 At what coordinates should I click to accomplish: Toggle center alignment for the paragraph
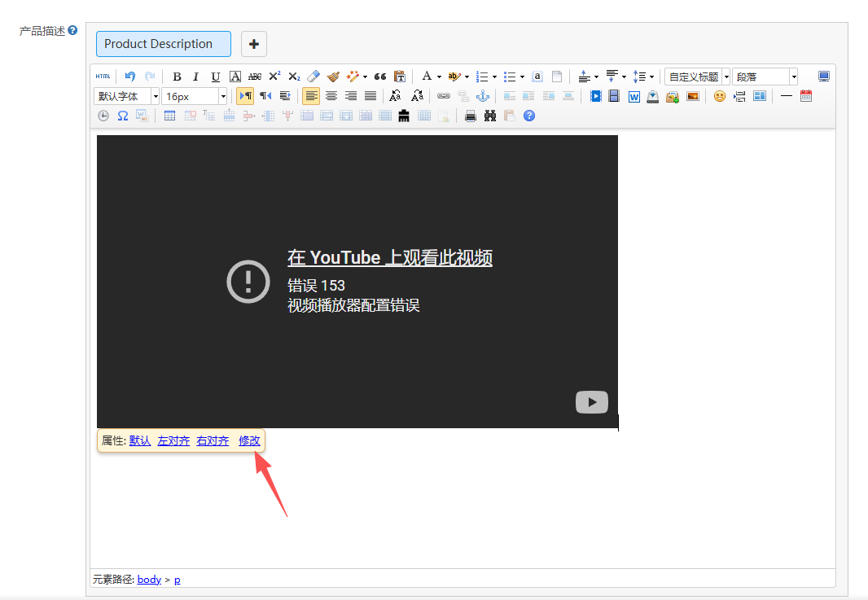[331, 96]
